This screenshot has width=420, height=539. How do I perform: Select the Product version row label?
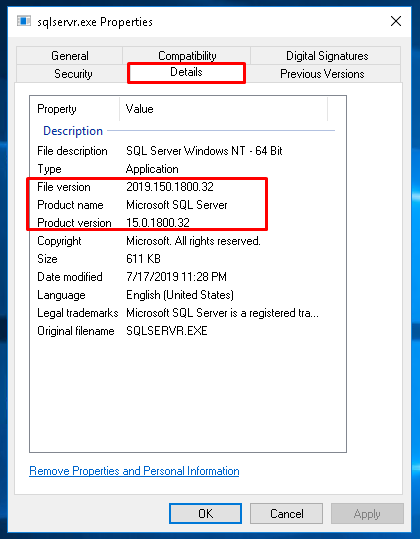(x=74, y=223)
